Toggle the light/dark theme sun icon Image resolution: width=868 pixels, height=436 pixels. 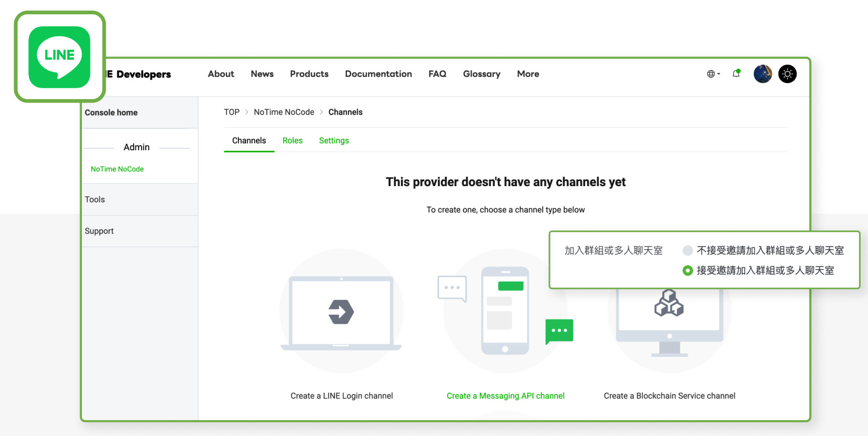click(x=788, y=74)
